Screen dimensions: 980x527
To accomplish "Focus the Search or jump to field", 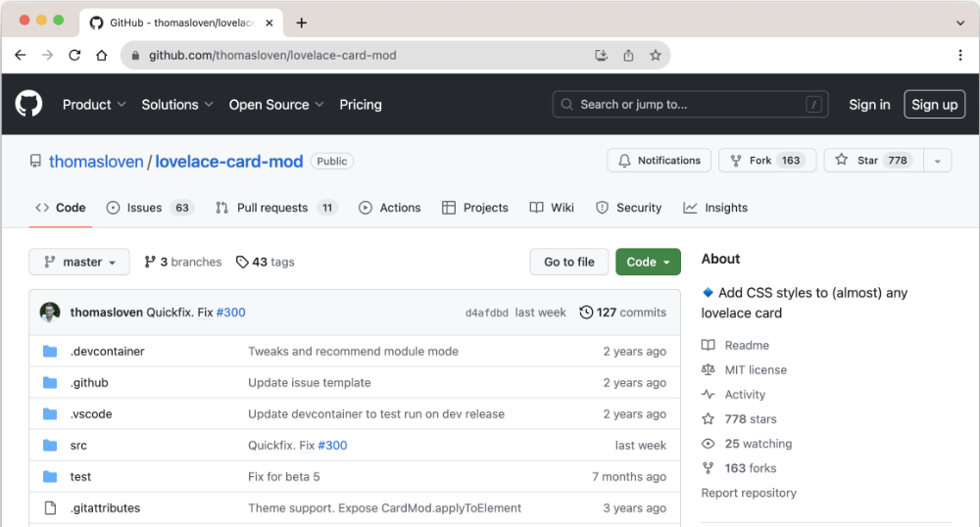I will [691, 104].
